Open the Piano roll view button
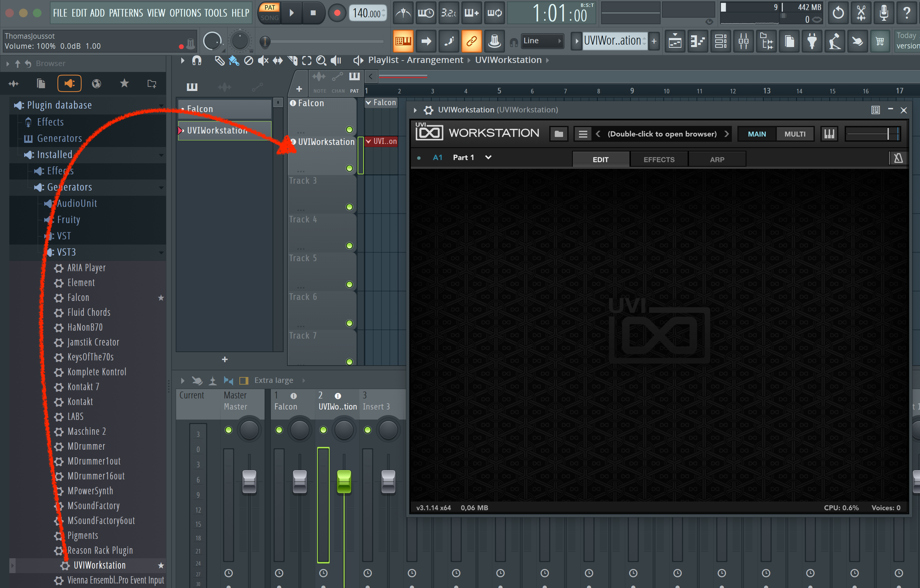 coord(698,41)
